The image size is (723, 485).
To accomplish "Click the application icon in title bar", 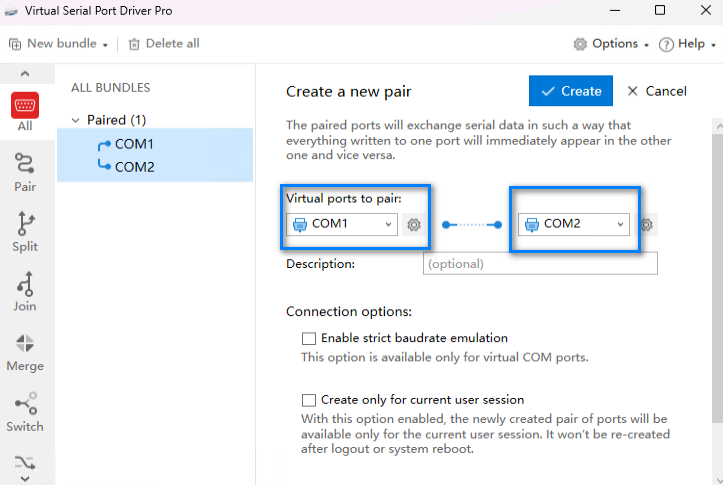I will pos(11,11).
